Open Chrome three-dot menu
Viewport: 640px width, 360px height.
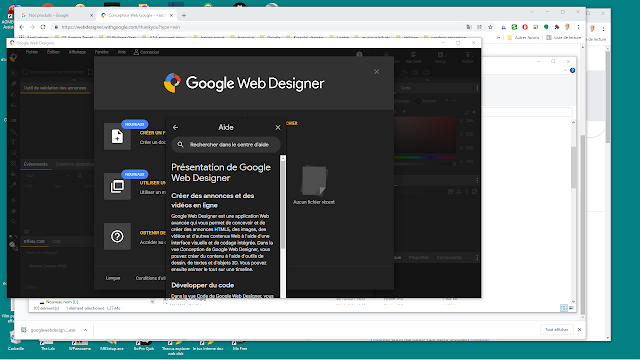[578, 27]
